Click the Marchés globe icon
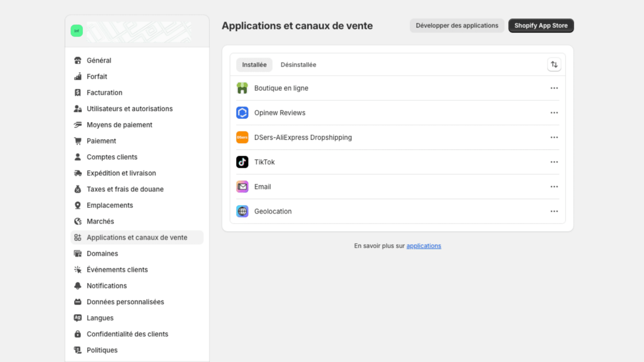This screenshot has height=362, width=644. (78, 221)
